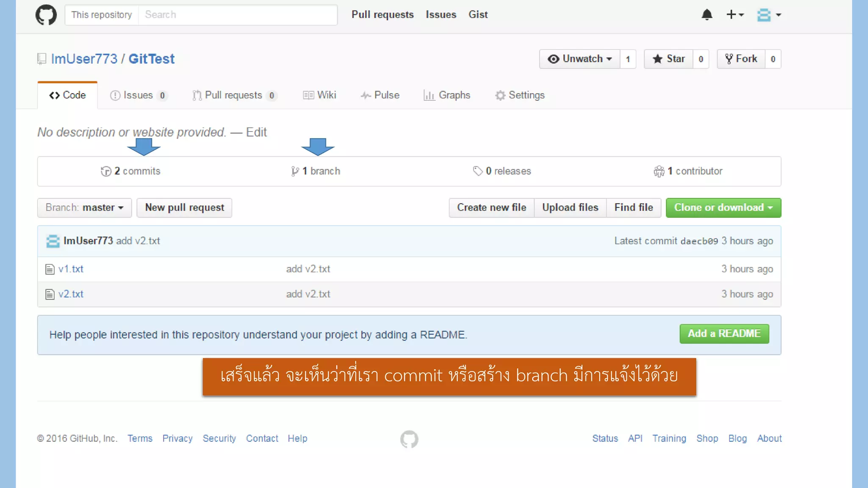Open the Training footer link
This screenshot has height=488, width=868.
coord(669,438)
